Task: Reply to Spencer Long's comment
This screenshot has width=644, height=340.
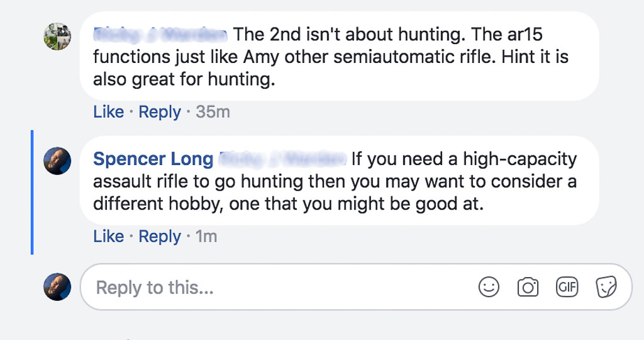Action: [159, 237]
